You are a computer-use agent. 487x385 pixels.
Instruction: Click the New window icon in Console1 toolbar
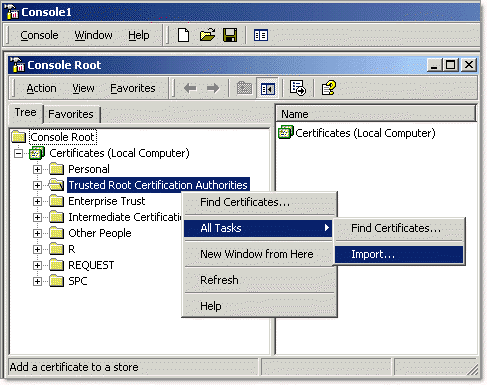coord(261,35)
